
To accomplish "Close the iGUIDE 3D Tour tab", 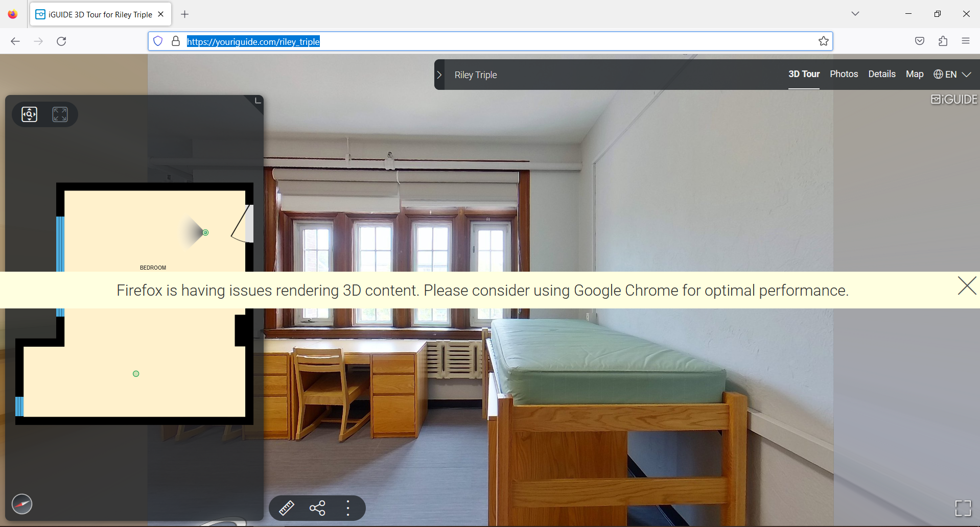I will coord(160,14).
